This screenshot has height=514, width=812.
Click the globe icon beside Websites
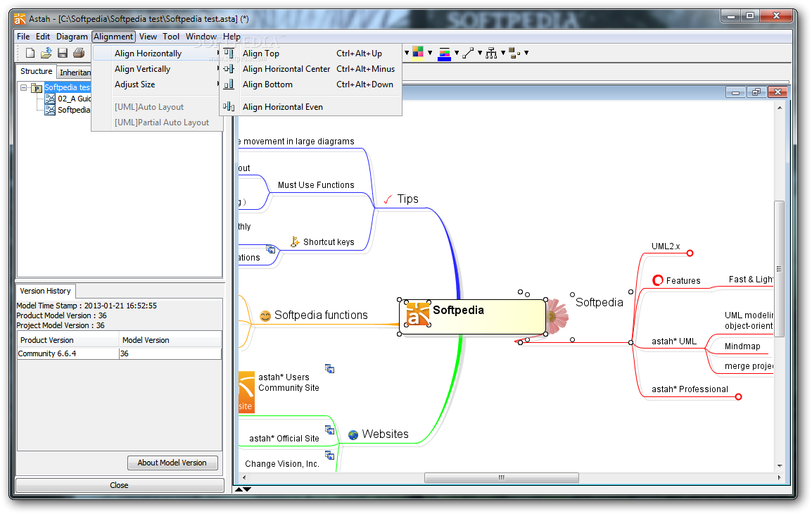click(353, 434)
